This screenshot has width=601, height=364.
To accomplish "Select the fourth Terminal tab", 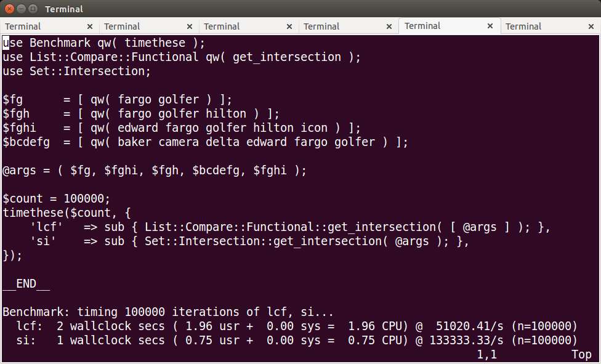I will pyautogui.click(x=321, y=26).
